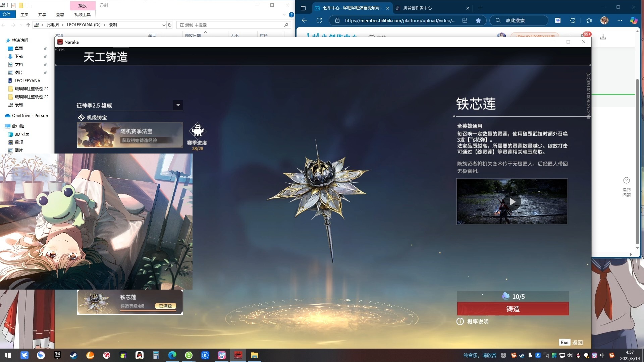644x362 pixels.
Task: Open the Windows Start menu
Action: click(8, 355)
